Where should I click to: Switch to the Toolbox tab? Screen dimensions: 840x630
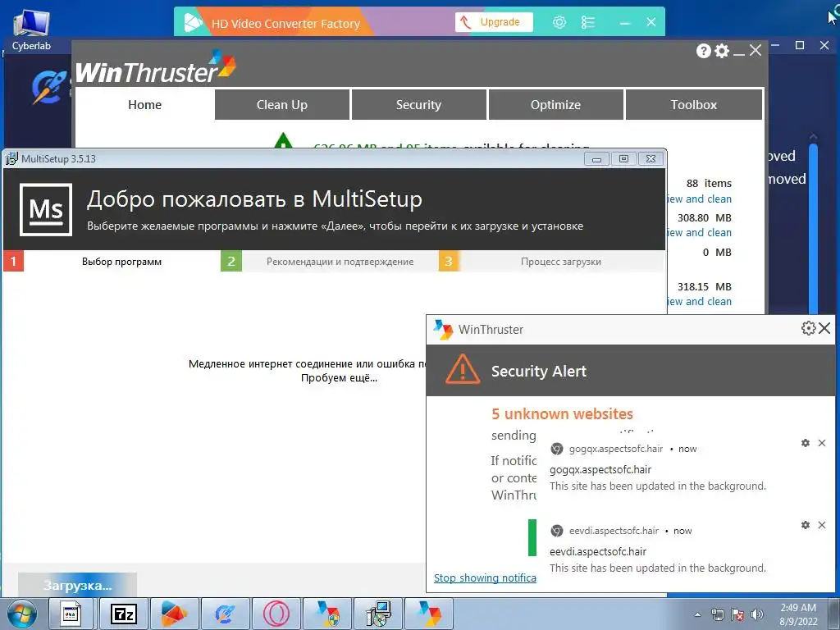[x=694, y=104]
